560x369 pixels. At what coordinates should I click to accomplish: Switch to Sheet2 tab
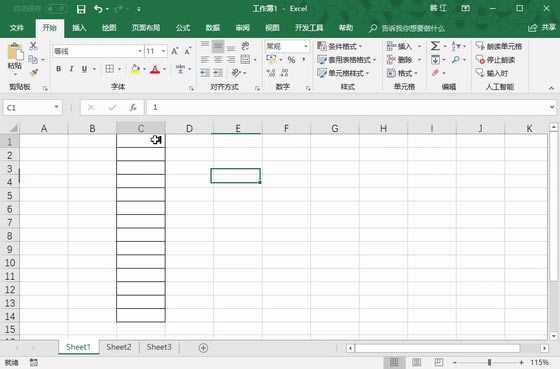(119, 347)
